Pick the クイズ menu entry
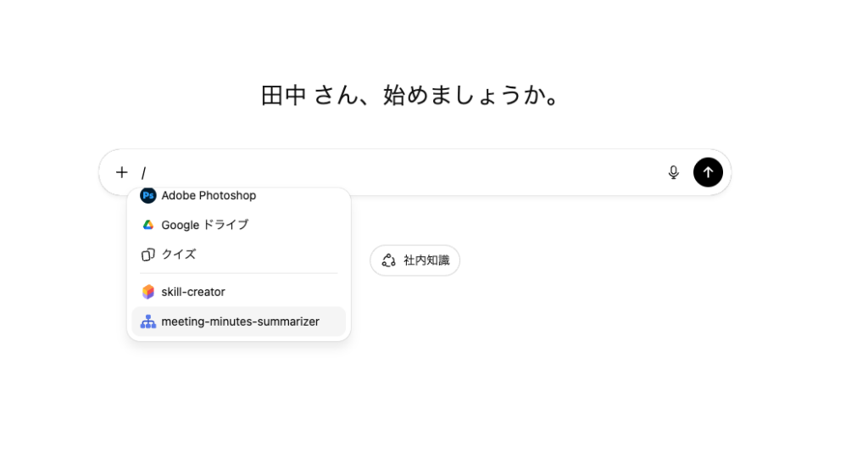 click(x=179, y=254)
